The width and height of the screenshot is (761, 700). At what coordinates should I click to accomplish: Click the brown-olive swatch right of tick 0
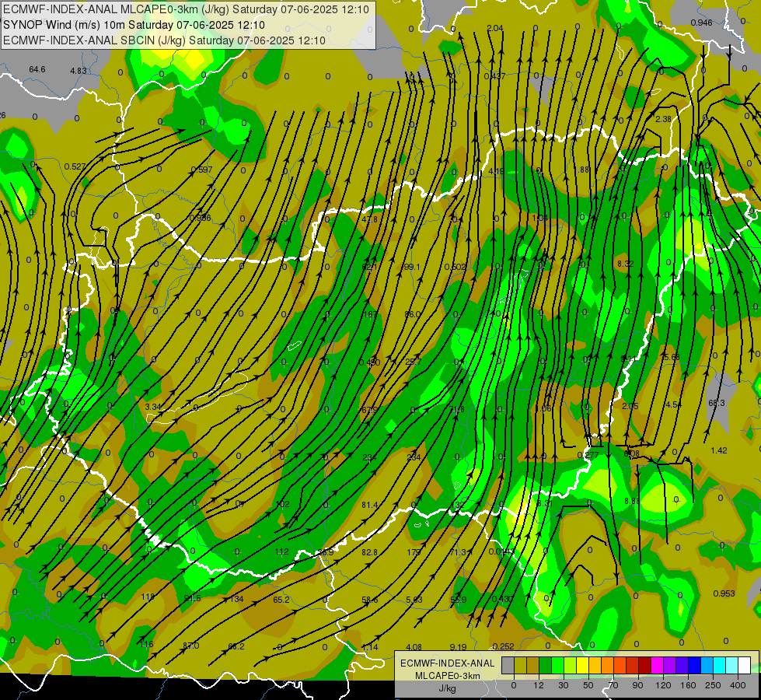tap(533, 665)
